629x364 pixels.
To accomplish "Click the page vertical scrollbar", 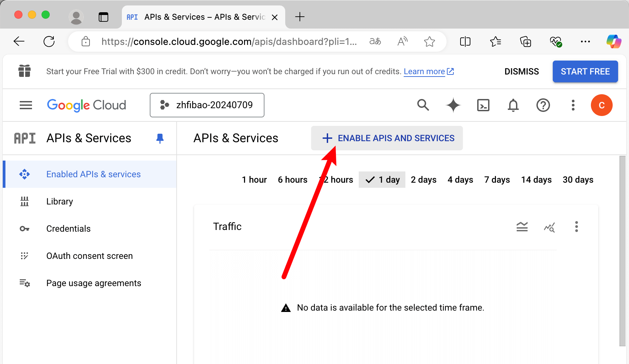I will (623, 251).
